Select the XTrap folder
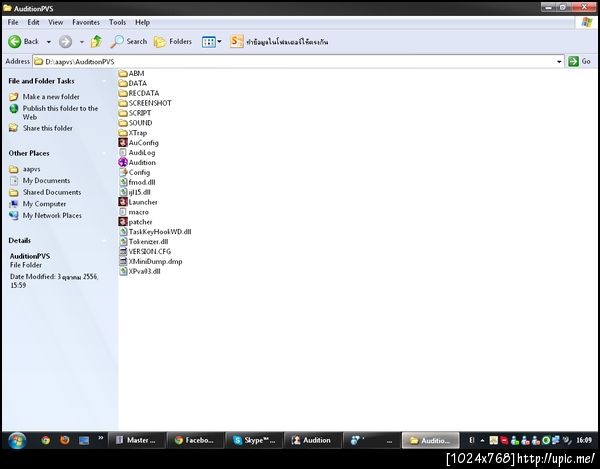The image size is (600, 469). pos(132,133)
